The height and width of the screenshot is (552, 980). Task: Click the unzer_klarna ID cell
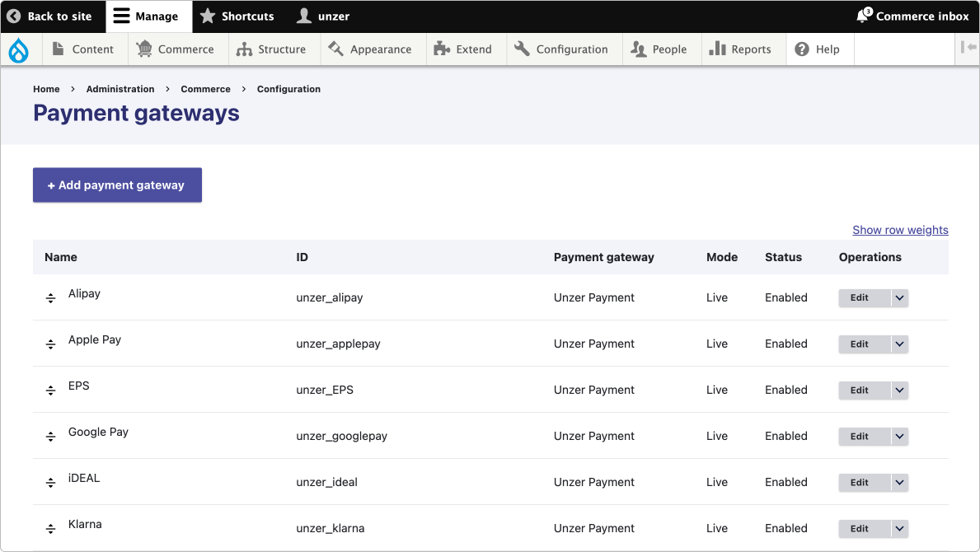[330, 529]
